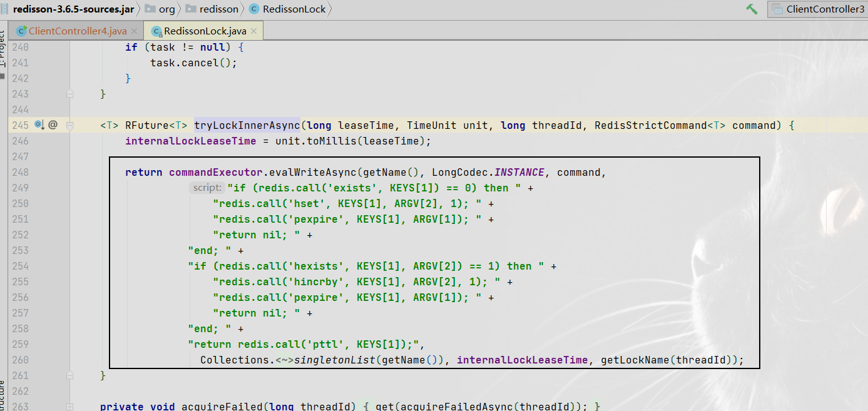Switch to the ClientController4.java tab
The width and height of the screenshot is (868, 411).
click(x=77, y=31)
